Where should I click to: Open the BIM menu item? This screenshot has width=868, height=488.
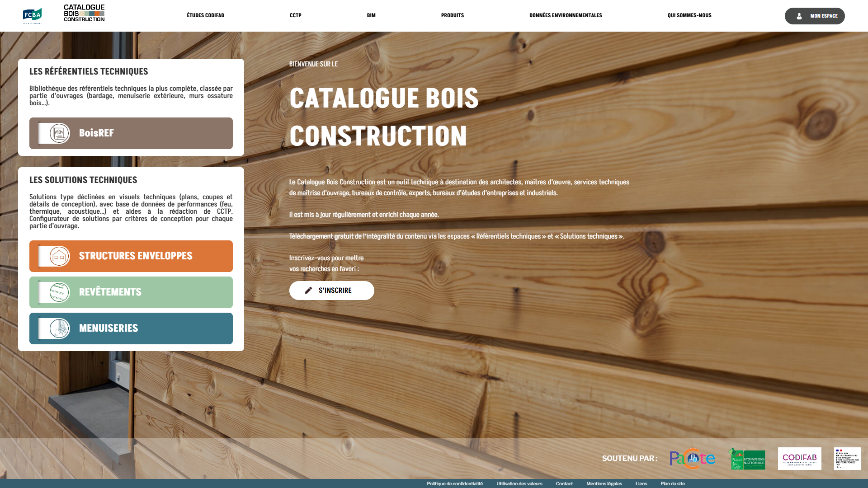371,15
